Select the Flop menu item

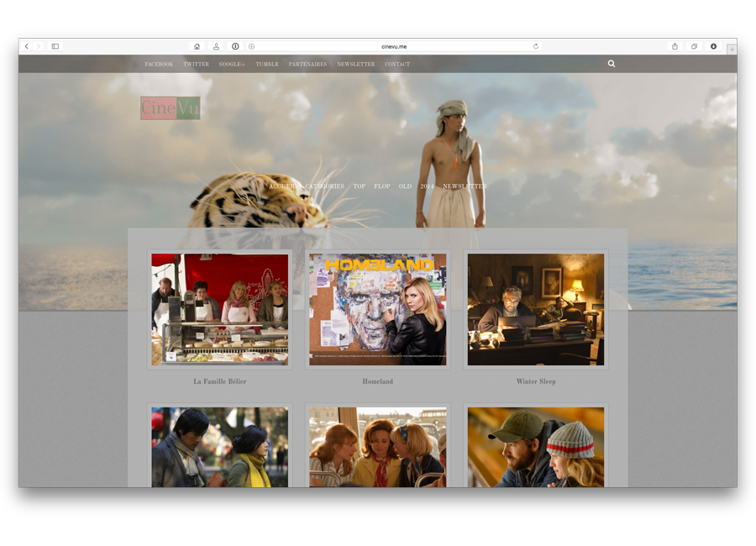pyautogui.click(x=382, y=186)
